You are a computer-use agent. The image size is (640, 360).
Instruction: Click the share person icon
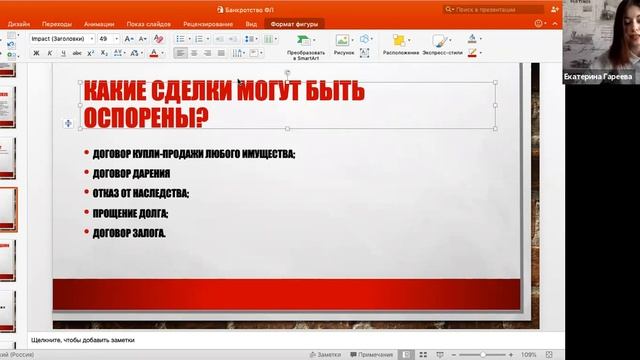coord(554,9)
